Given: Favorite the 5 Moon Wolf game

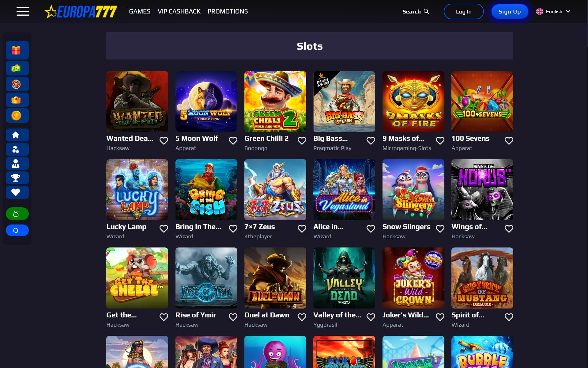Looking at the screenshot, I should pyautogui.click(x=233, y=140).
